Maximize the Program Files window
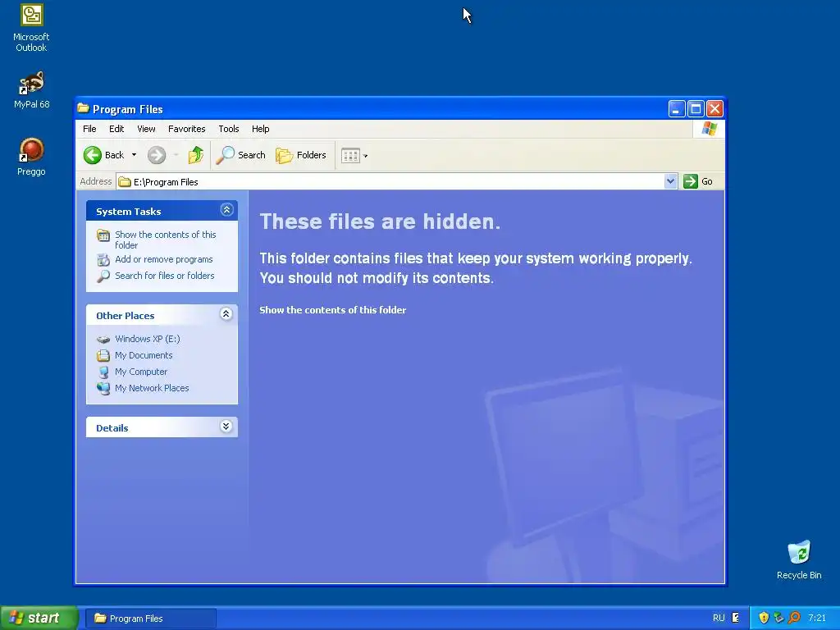 click(696, 109)
